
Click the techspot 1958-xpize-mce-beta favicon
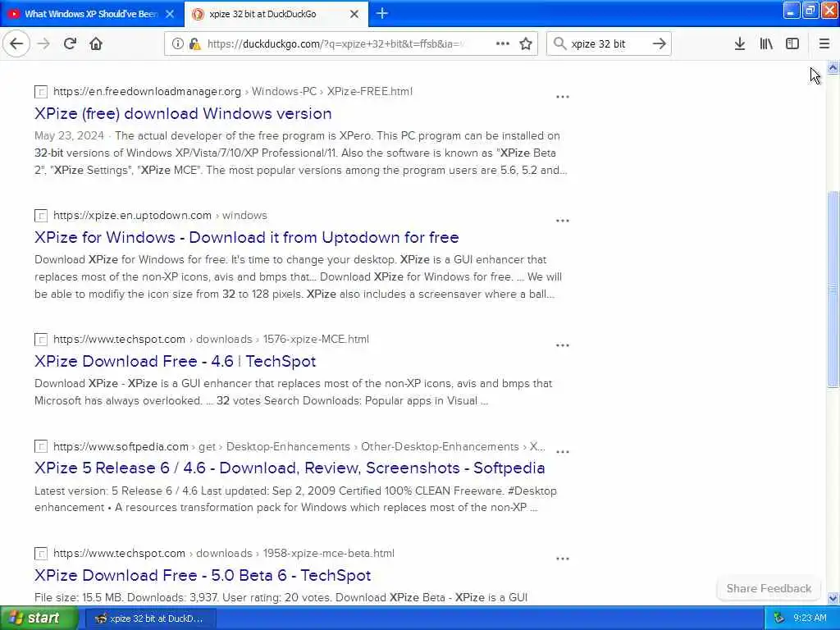[41, 554]
